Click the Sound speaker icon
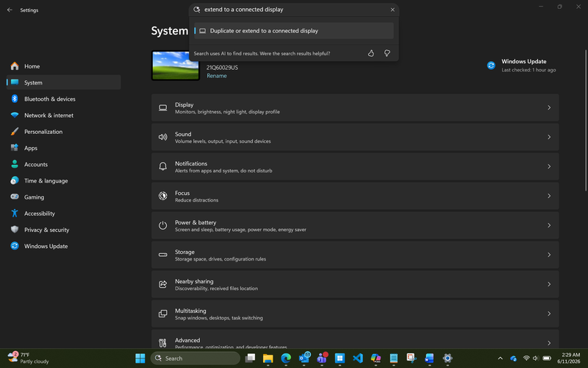This screenshot has height=368, width=588. [162, 137]
